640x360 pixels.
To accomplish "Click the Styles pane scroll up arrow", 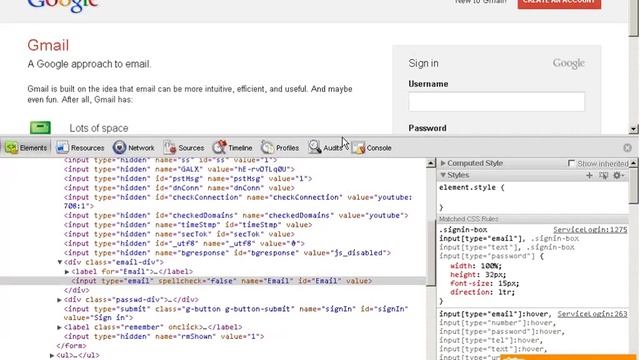I will (633, 163).
